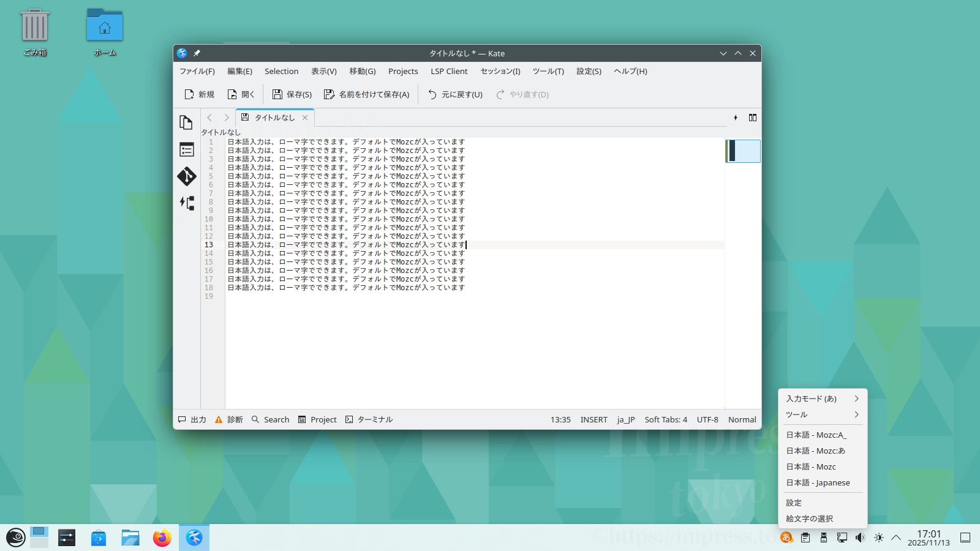
Task: Open the openSUSE application launcher
Action: (16, 538)
